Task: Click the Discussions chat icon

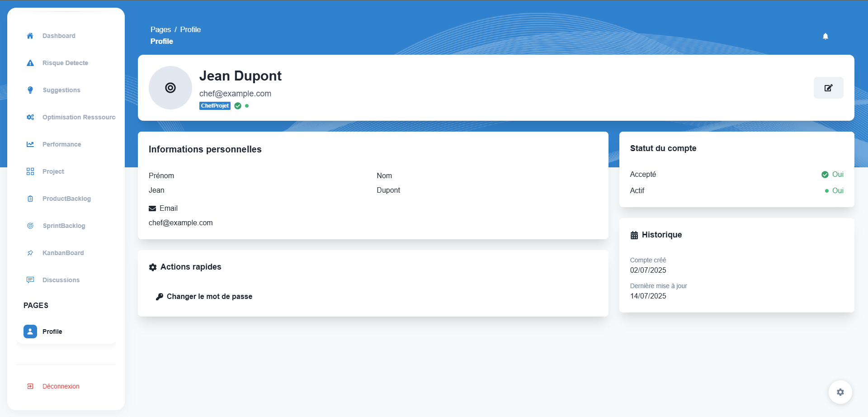Action: pos(30,280)
